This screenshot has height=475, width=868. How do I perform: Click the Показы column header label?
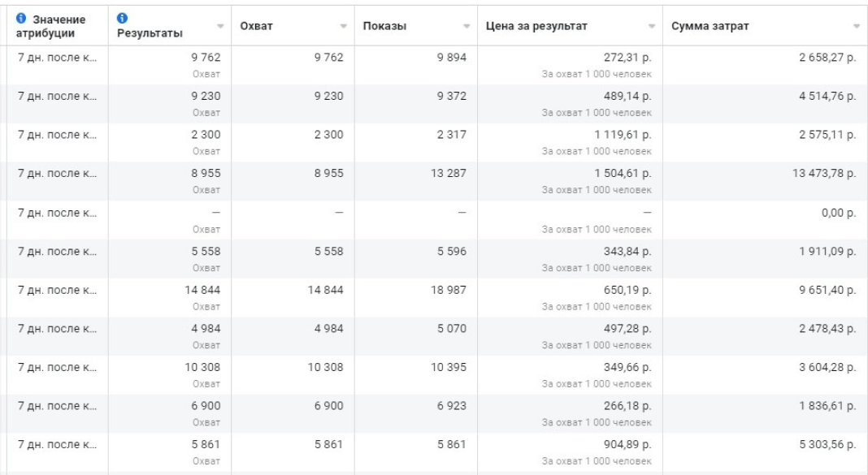point(385,27)
